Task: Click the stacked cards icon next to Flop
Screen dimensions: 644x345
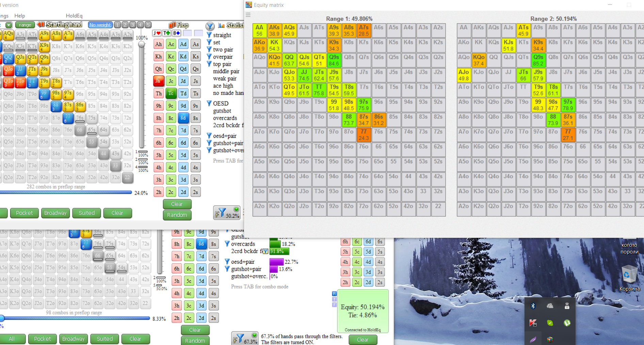Action: (x=172, y=25)
